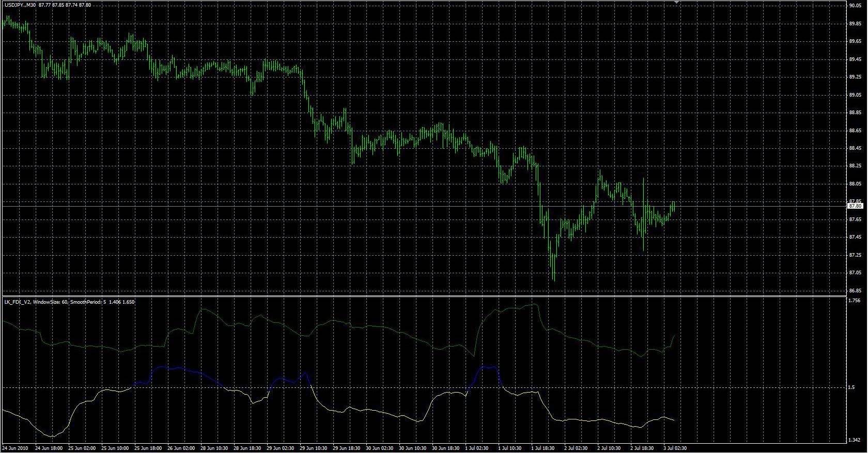The image size is (868, 453).
Task: Click the 1 Jul 10:30 time label
Action: 510,448
